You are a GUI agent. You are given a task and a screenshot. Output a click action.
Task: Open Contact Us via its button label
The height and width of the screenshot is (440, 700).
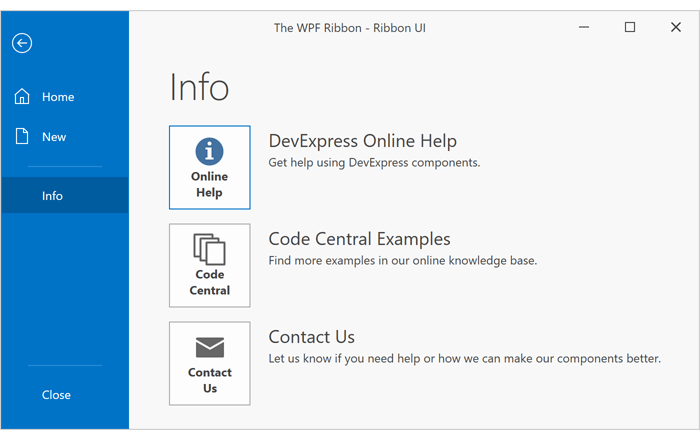[x=210, y=380]
